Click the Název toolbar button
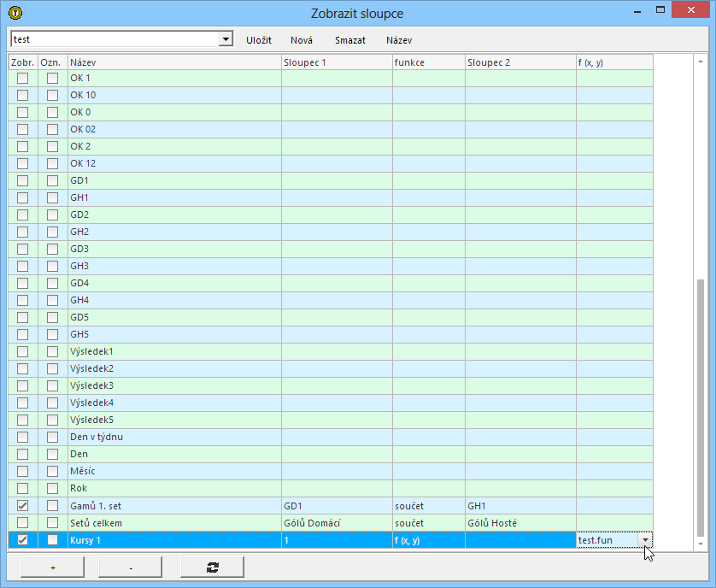The width and height of the screenshot is (716, 588). click(399, 40)
